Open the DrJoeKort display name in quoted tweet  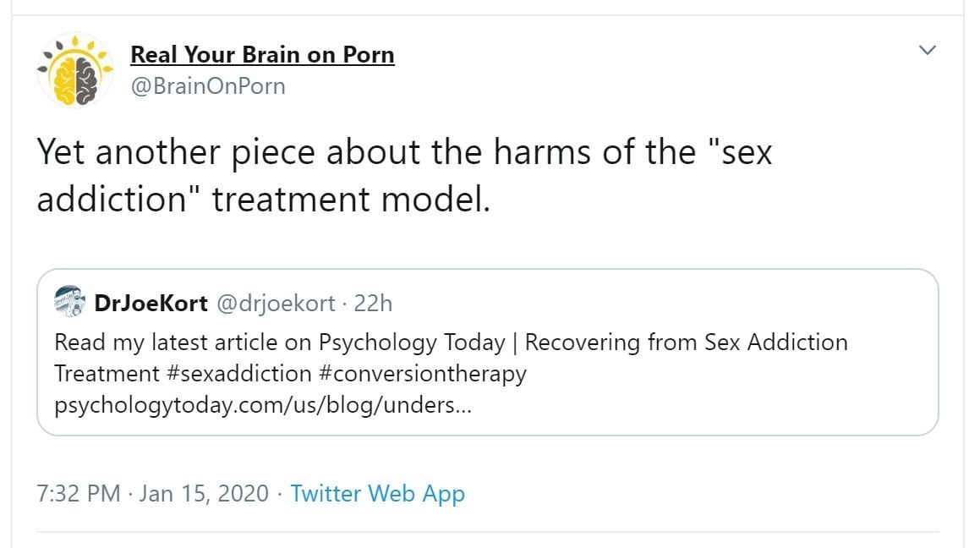[151, 304]
